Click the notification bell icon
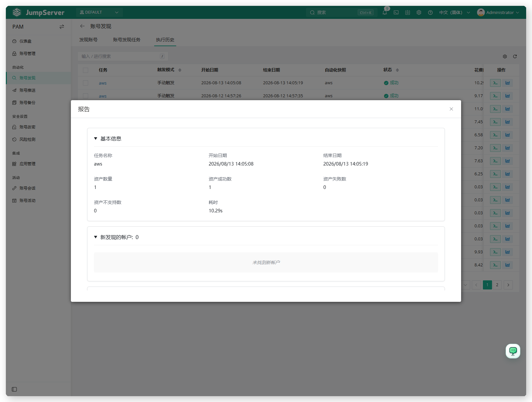532x402 pixels. click(385, 12)
